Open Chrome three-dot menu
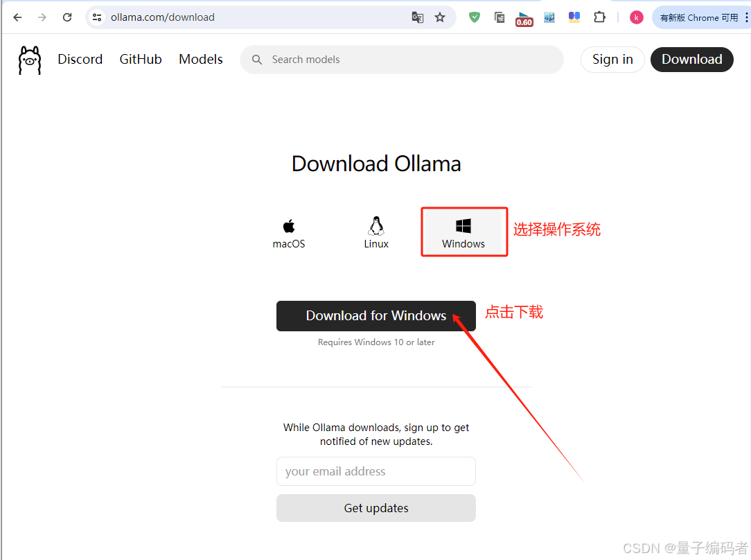This screenshot has height=560, width=751. [746, 18]
